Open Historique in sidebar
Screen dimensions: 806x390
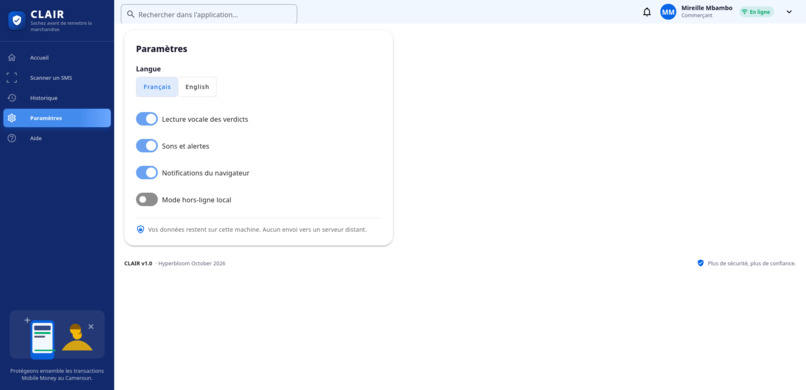coord(57,98)
